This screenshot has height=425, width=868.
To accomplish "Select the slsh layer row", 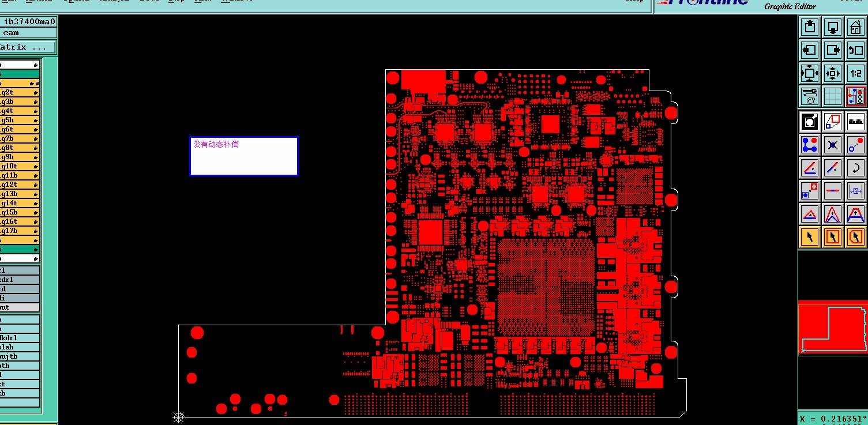I will click(x=20, y=347).
